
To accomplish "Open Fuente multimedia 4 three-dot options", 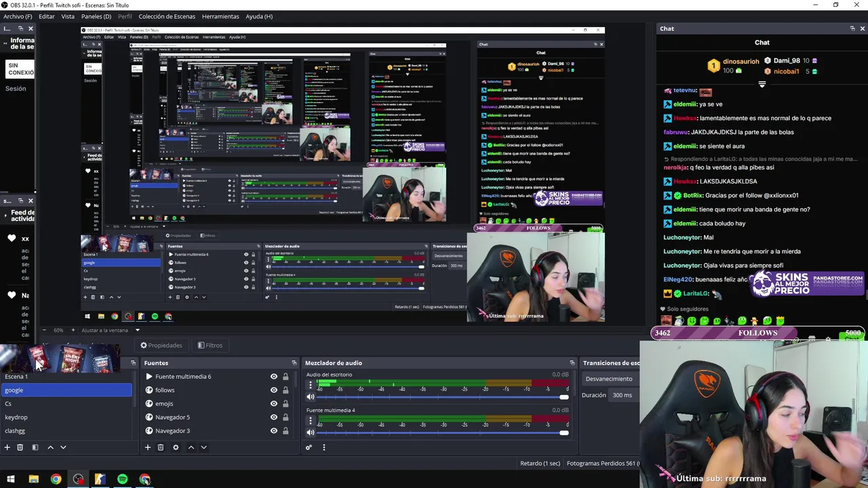I will pyautogui.click(x=311, y=421).
